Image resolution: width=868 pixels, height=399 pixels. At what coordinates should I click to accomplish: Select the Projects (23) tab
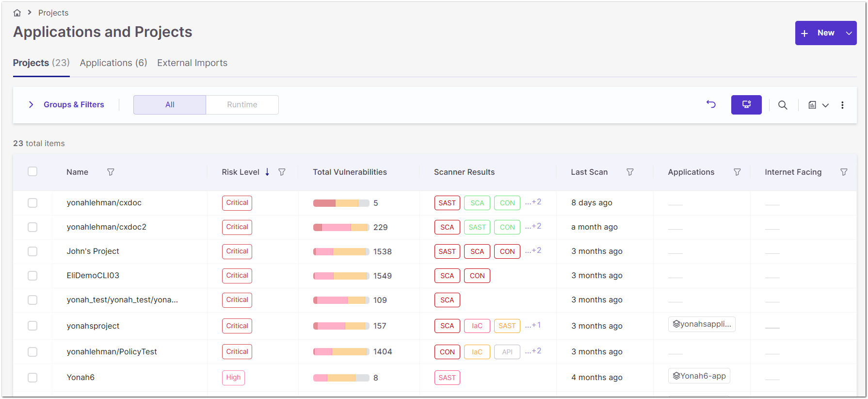(x=41, y=63)
